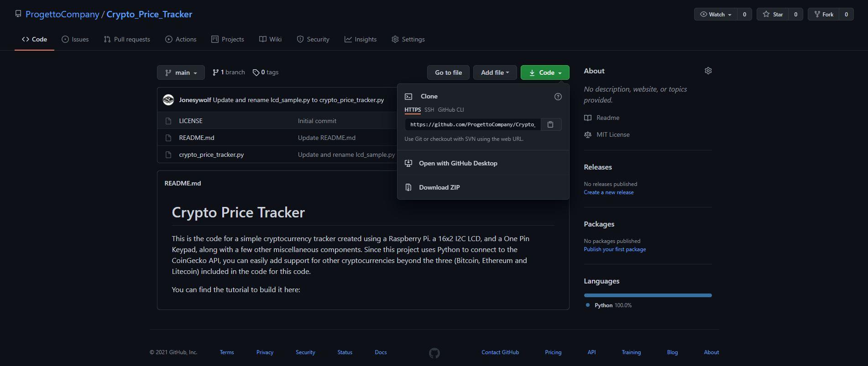
Task: Open the Pull requests tab
Action: pos(127,39)
